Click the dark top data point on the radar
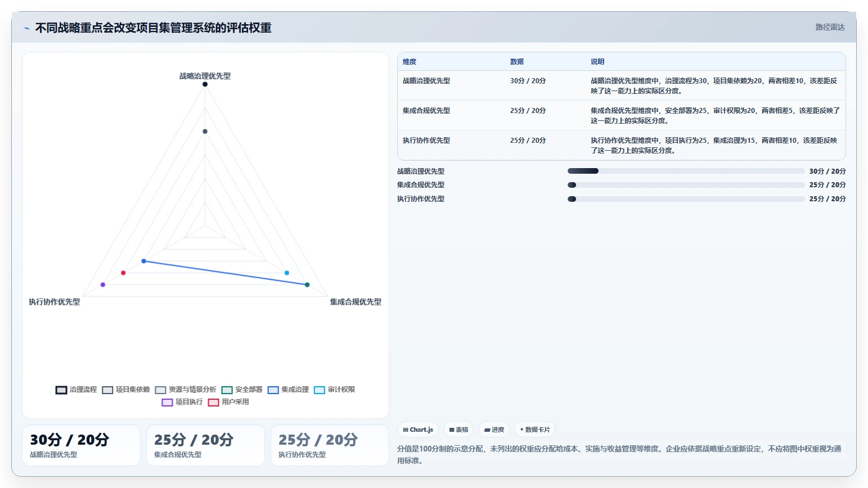 pos(205,84)
